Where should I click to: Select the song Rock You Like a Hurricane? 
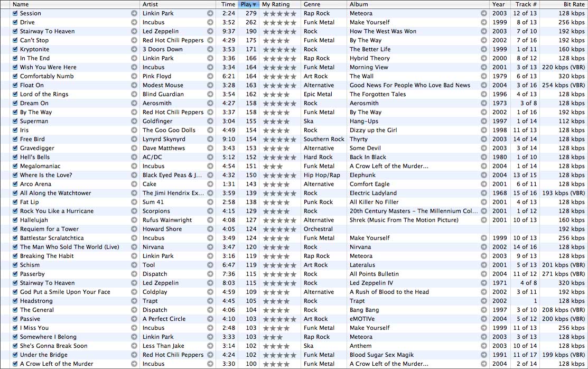click(57, 211)
